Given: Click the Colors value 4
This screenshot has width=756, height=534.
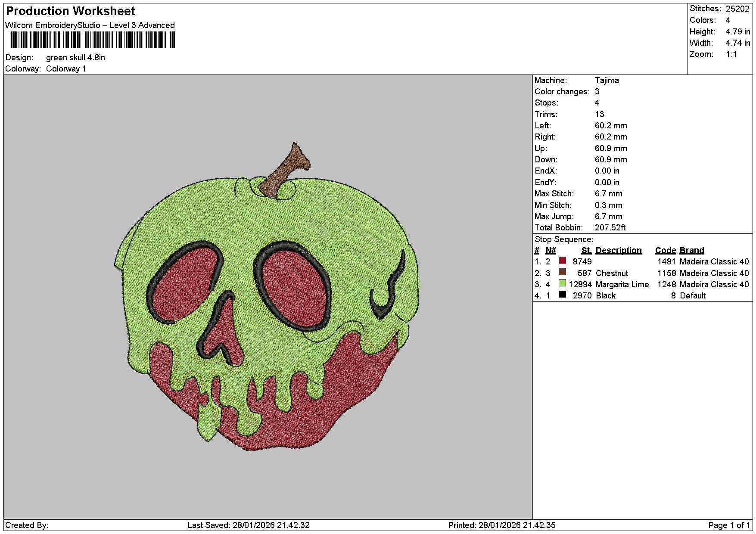Looking at the screenshot, I should [728, 20].
